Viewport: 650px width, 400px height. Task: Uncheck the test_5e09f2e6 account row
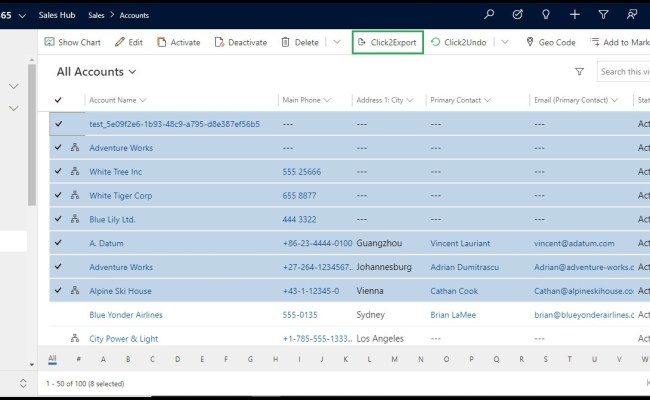coord(58,124)
